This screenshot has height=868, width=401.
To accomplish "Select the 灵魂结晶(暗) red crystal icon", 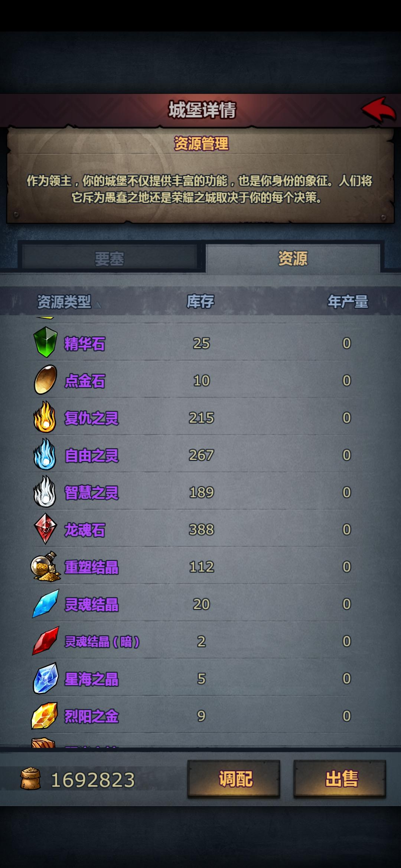I will [x=46, y=641].
